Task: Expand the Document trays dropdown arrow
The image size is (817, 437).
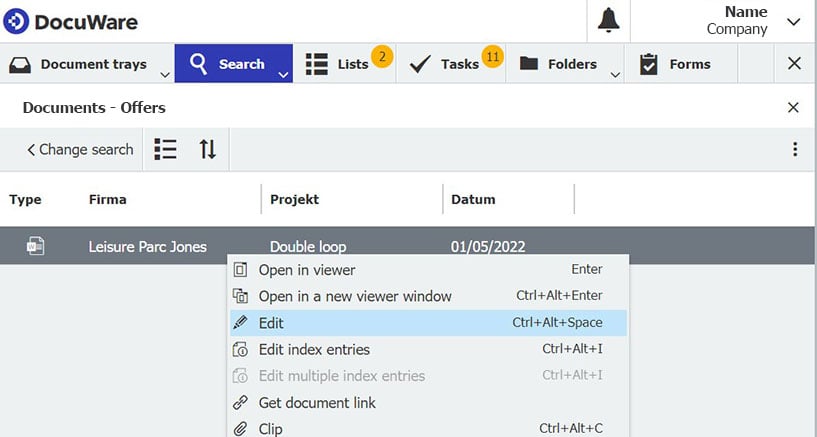Action: tap(164, 72)
